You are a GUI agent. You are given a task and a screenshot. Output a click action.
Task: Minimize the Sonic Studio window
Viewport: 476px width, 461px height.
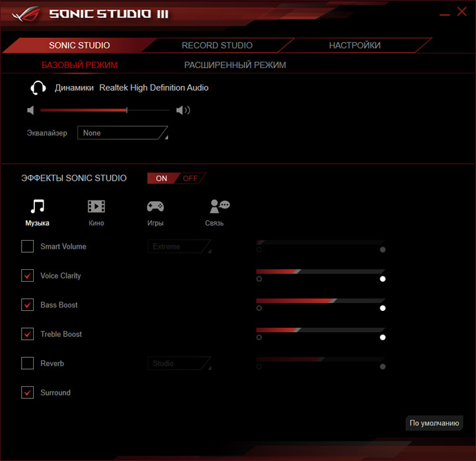(x=445, y=15)
